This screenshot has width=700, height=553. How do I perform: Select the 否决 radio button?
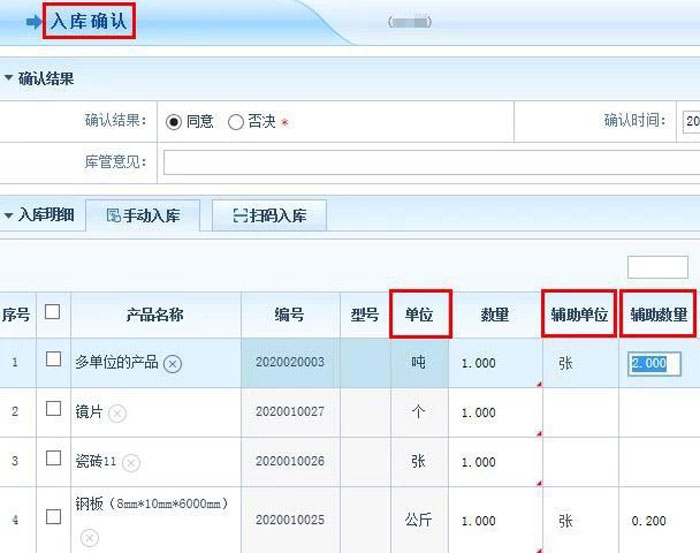point(236,122)
